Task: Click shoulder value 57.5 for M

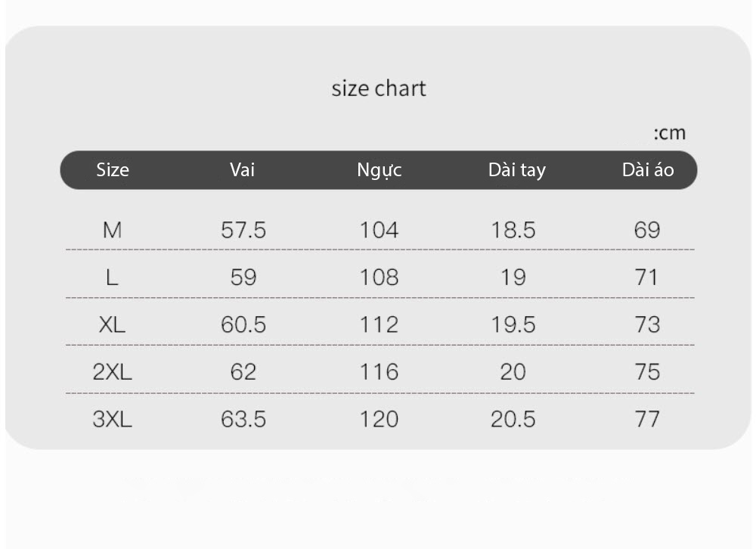Action: point(243,230)
